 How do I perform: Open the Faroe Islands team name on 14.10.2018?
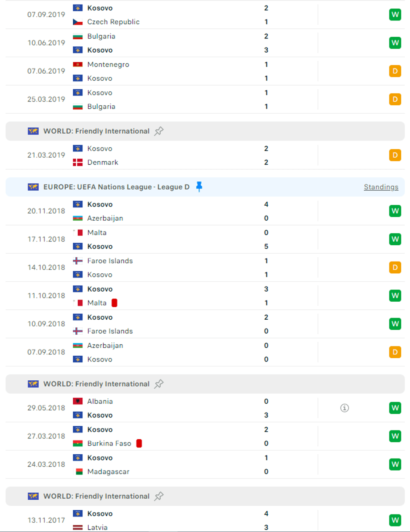coord(110,261)
